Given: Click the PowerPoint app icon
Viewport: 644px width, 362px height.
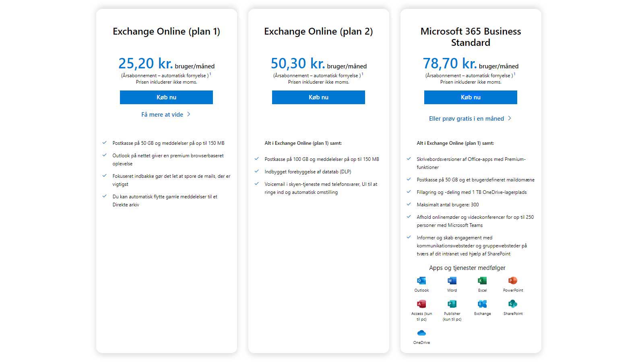Looking at the screenshot, I should 513,280.
